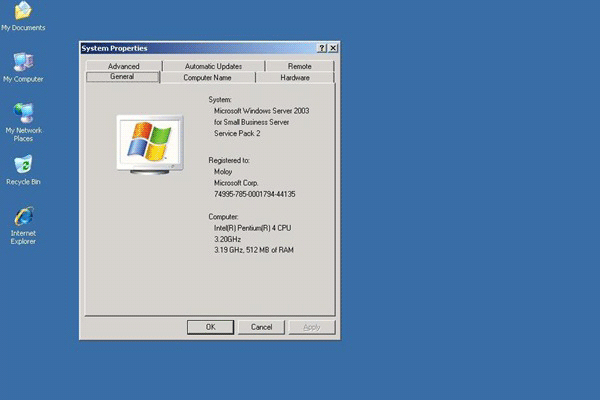Select the Internet Explorer desktop icon
The image size is (600, 400).
click(23, 226)
